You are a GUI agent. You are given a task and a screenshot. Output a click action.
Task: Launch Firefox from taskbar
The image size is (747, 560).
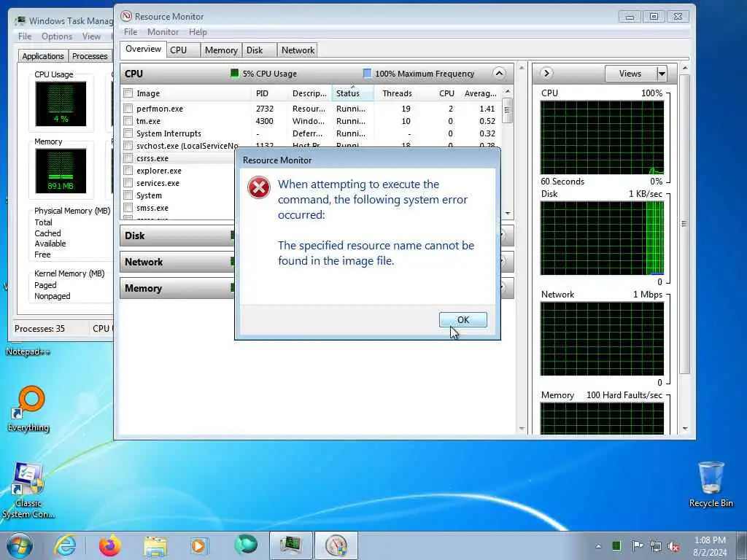[x=110, y=545]
